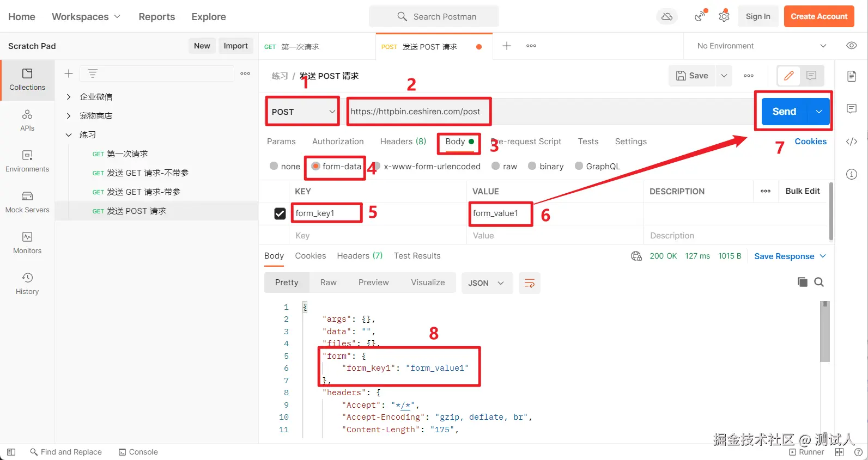The height and width of the screenshot is (460, 868).
Task: Open the request Settings tab
Action: point(631,142)
